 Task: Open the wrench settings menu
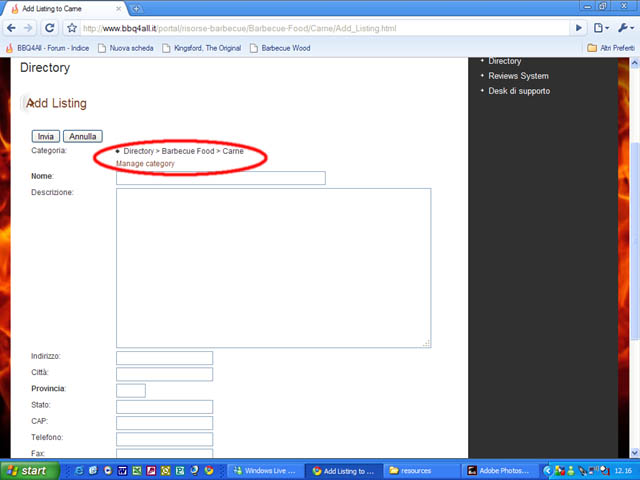pyautogui.click(x=625, y=28)
